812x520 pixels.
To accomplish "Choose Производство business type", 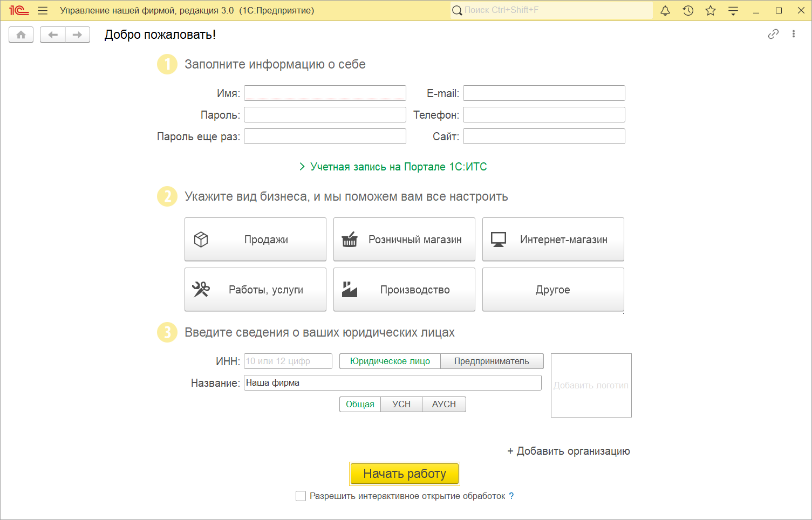I will tap(404, 290).
